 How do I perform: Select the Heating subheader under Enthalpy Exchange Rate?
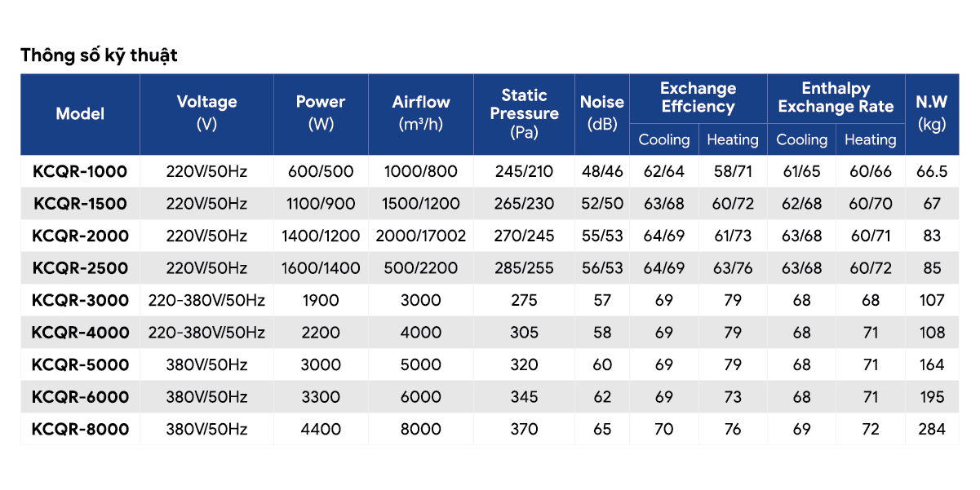[870, 140]
